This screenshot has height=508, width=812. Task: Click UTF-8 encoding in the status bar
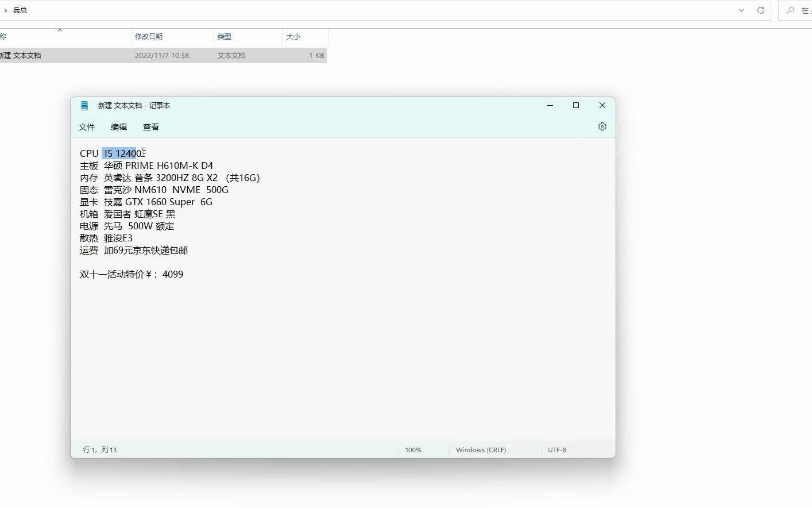(x=557, y=450)
